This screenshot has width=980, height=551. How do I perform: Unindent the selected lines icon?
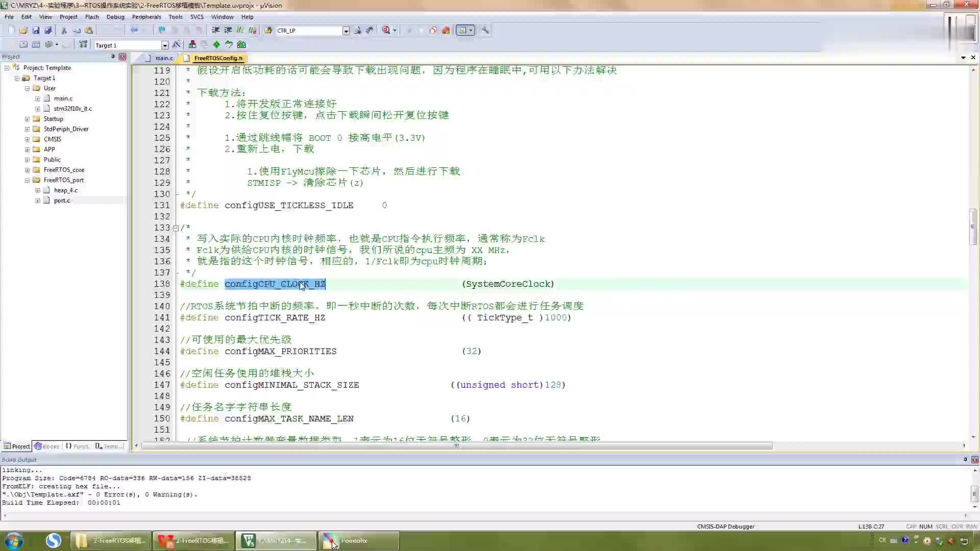coord(228,30)
